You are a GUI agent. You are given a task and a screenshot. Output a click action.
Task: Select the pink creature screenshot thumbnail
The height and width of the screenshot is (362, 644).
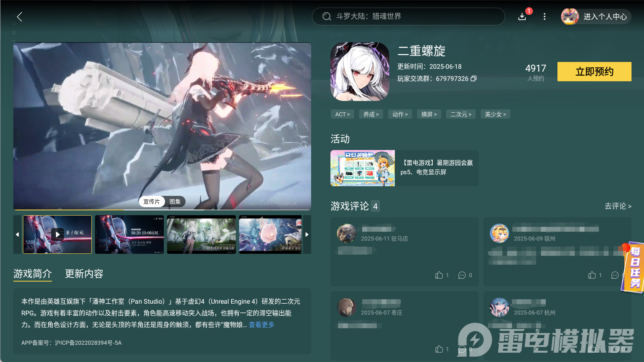270,234
